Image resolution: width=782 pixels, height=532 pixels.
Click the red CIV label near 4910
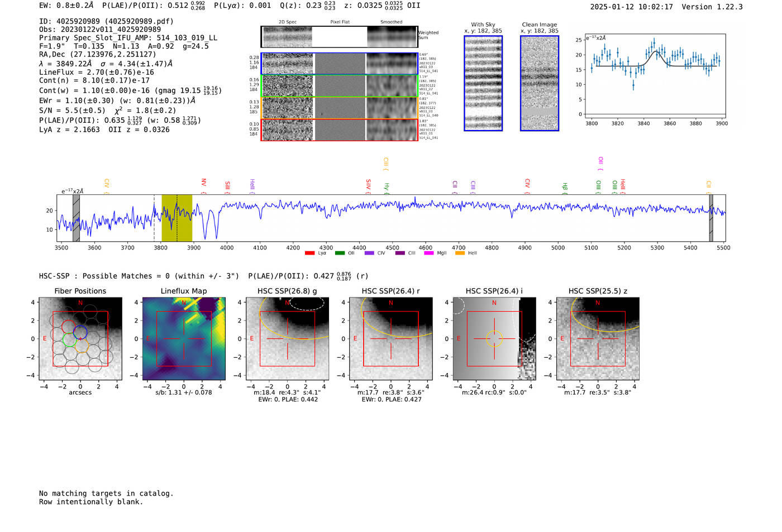(527, 186)
